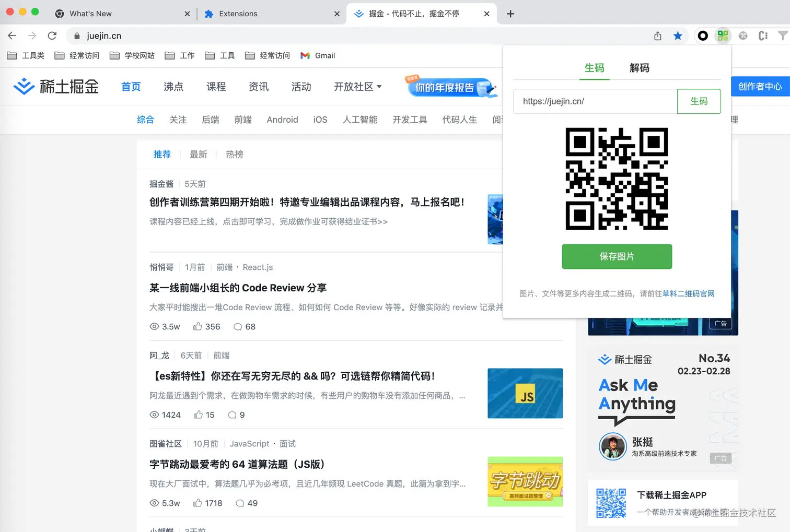
Task: Click the 稀土掘金 logo
Action: click(x=56, y=86)
